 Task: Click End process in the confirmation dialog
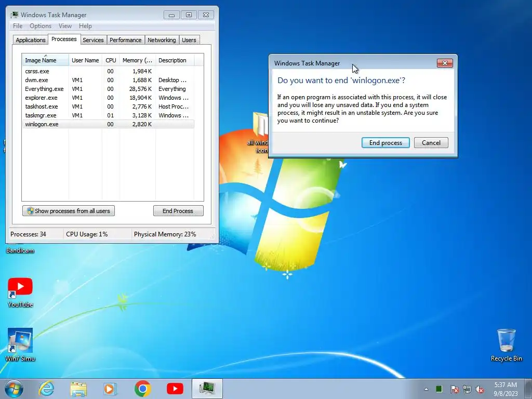[385, 143]
